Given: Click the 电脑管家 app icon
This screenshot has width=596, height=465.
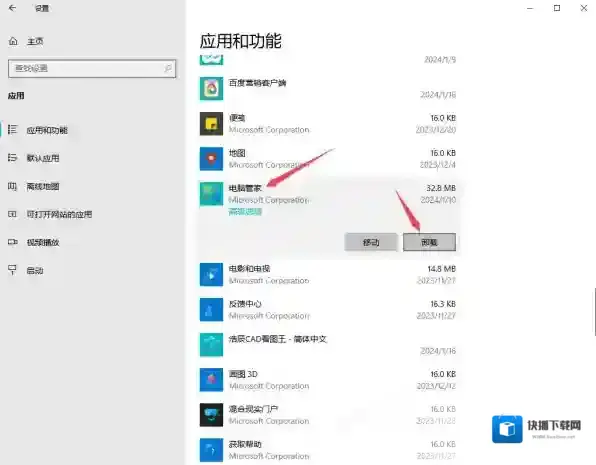Looking at the screenshot, I should point(211,194).
